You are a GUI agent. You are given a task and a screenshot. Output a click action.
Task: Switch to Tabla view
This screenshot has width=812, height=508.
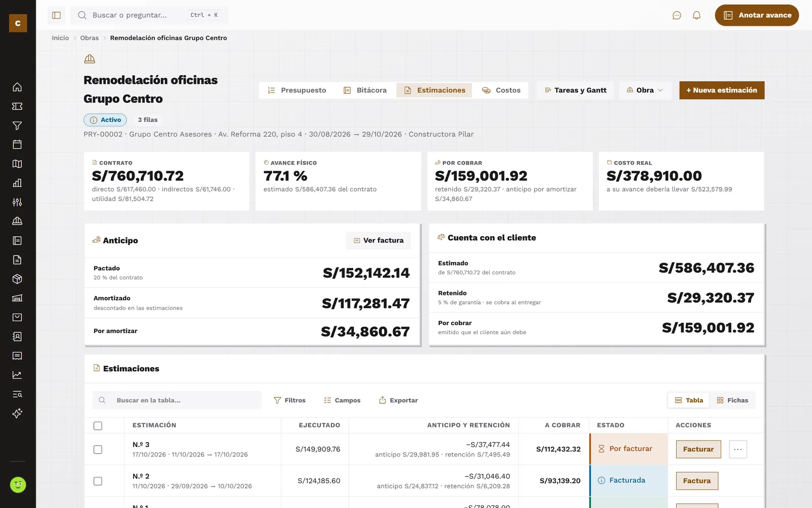tap(689, 400)
